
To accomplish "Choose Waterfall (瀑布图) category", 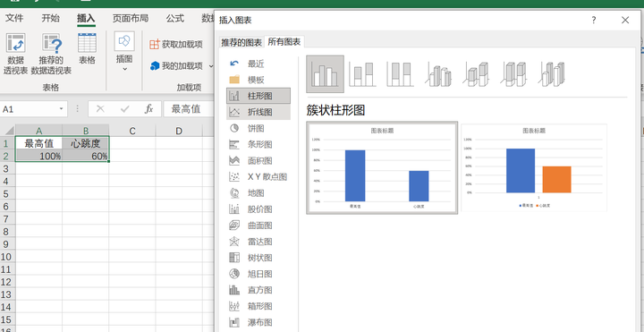I will (258, 322).
